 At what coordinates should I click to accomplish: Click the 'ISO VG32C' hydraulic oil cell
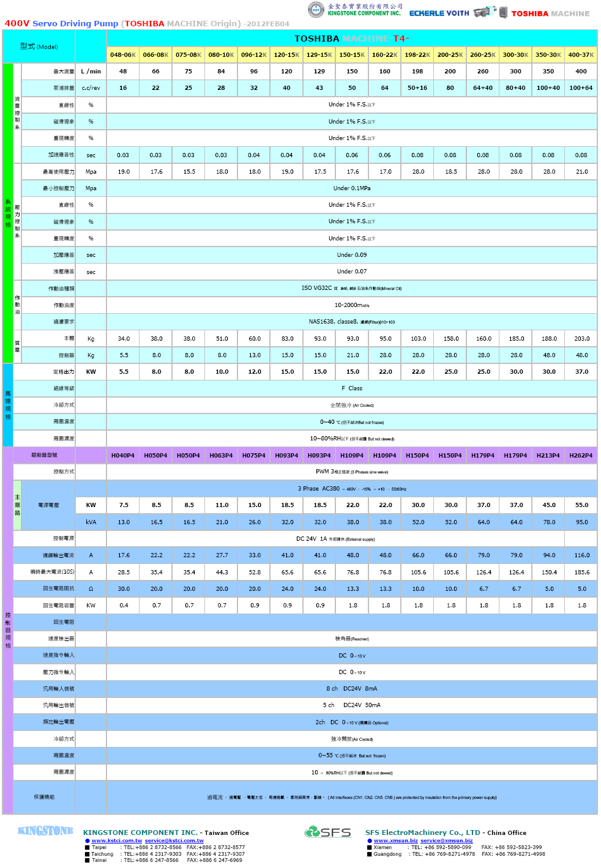pyautogui.click(x=352, y=288)
